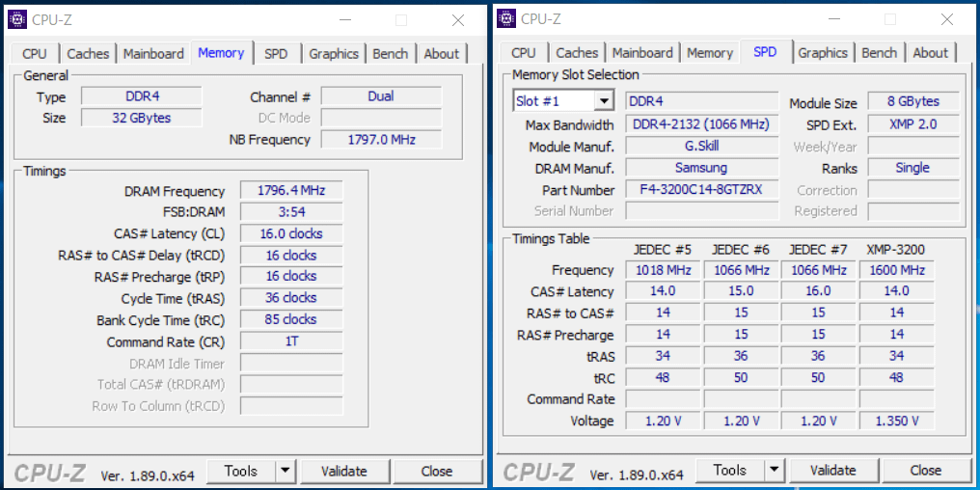This screenshot has width=980, height=490.
Task: Click Close button in right SPD window
Action: click(926, 470)
